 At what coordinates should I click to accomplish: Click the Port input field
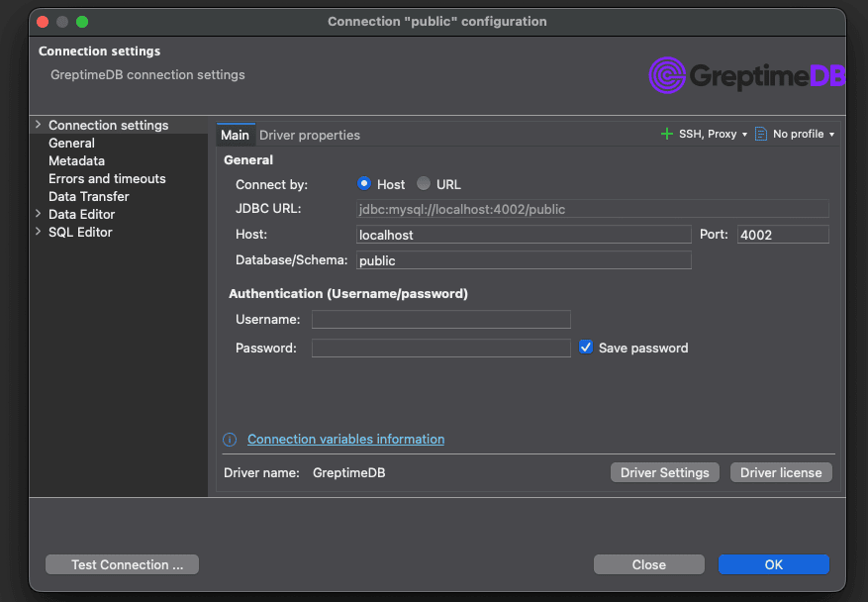[783, 235]
